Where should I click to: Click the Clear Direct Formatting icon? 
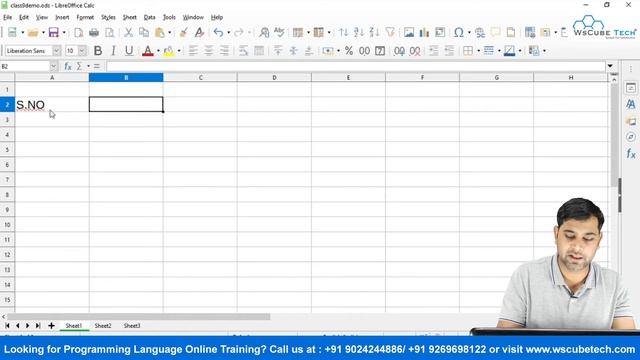click(199, 32)
